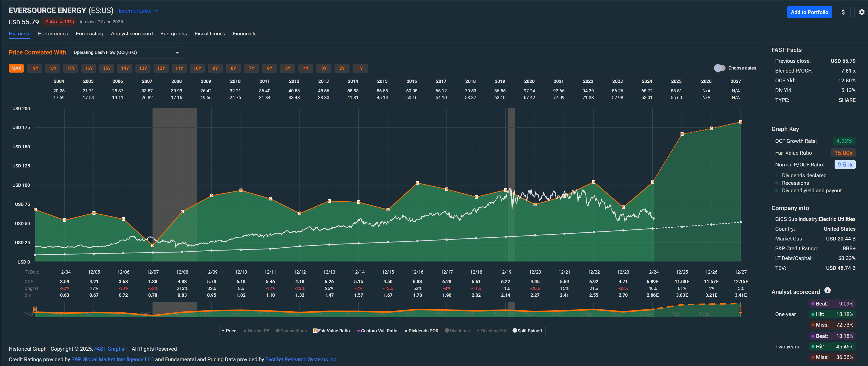Open Operating Cash Flow correlation dropdown

point(126,52)
